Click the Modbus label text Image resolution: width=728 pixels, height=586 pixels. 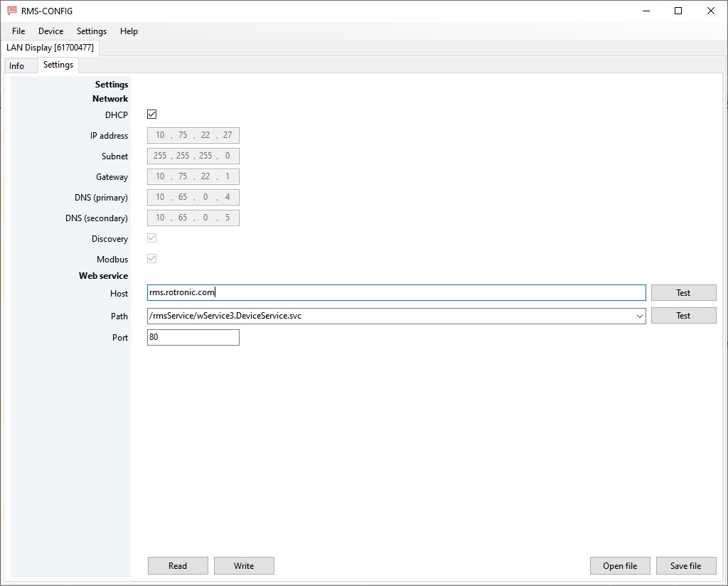(x=112, y=260)
